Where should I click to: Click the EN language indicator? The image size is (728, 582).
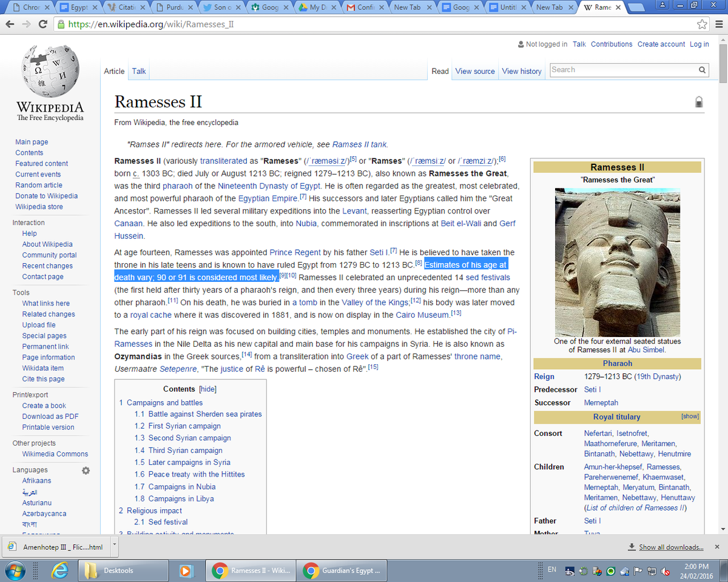tap(552, 570)
